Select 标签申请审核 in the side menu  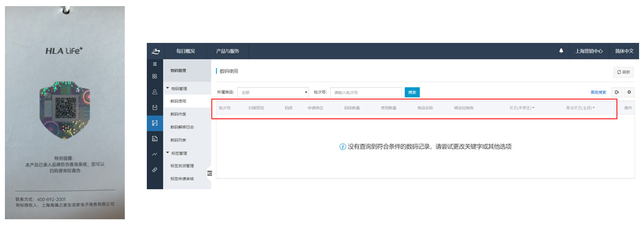(182, 179)
